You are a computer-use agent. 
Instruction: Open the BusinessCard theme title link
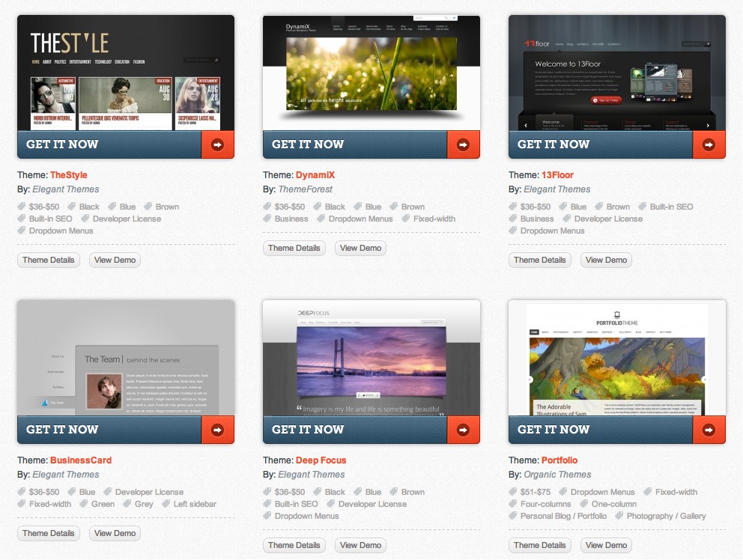[x=81, y=460]
